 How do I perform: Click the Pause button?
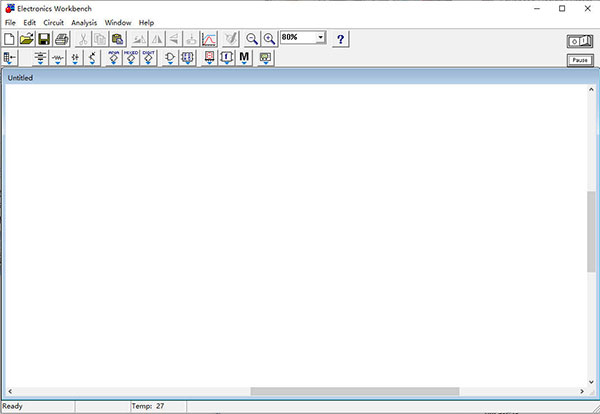580,60
